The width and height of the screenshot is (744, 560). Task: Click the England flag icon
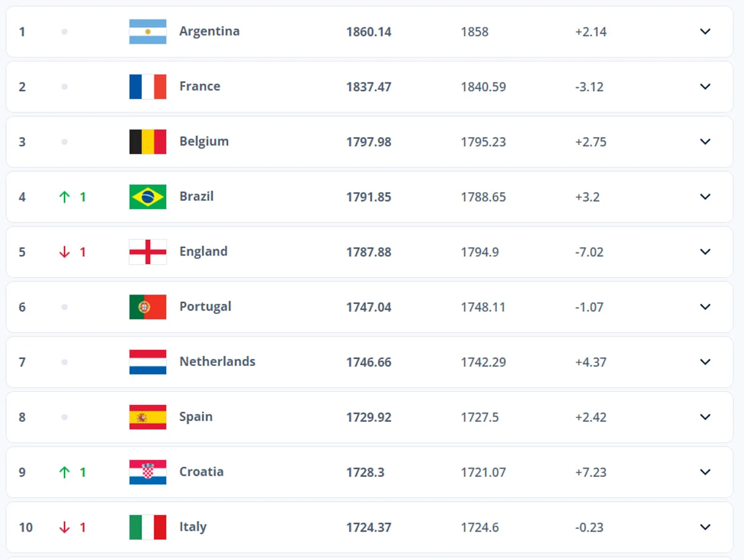coord(148,252)
